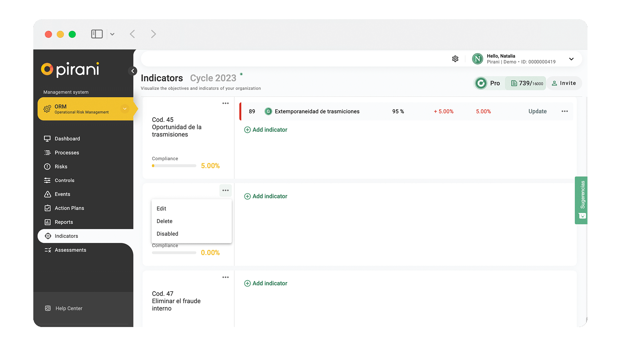Open the three-dot menu on Cod. 45 card

click(x=225, y=103)
